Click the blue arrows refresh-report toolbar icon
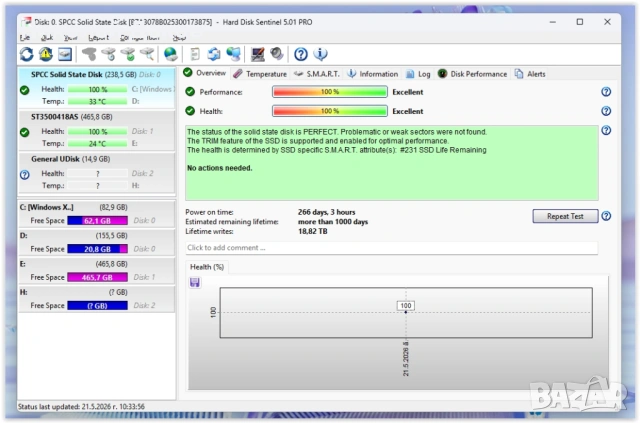Viewport: 640px width, 423px height. coord(214,54)
